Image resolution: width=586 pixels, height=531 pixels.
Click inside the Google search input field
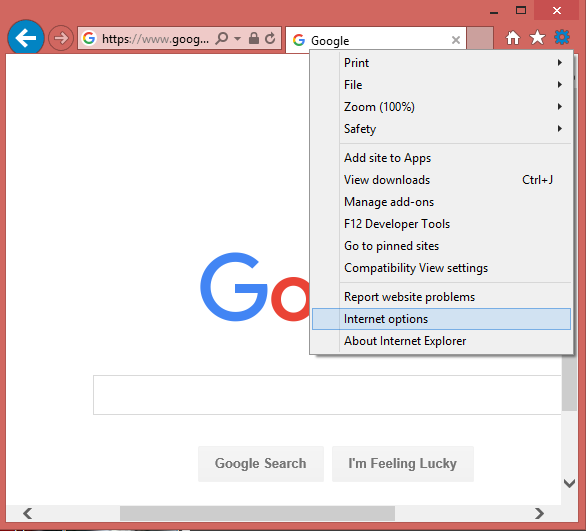(x=327, y=395)
